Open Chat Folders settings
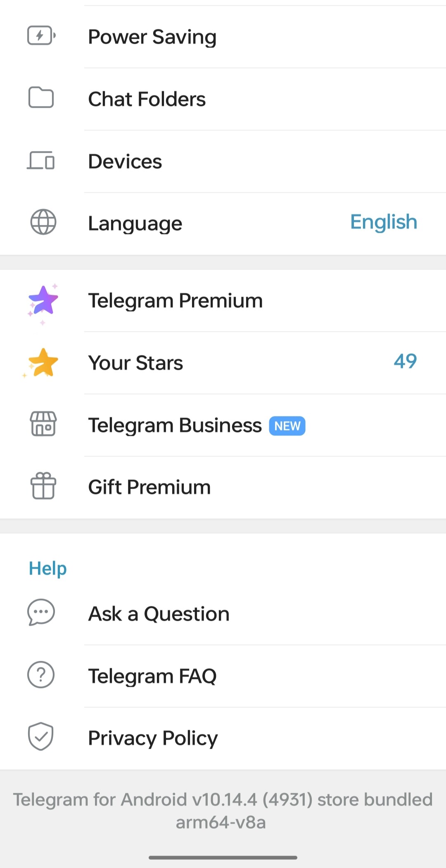Image resolution: width=446 pixels, height=868 pixels. point(223,99)
